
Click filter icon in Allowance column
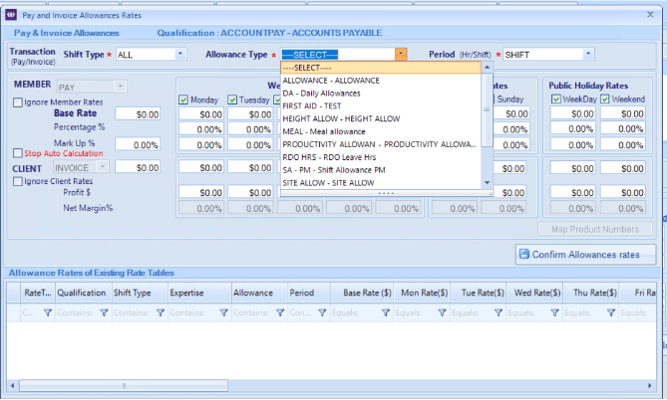point(280,313)
